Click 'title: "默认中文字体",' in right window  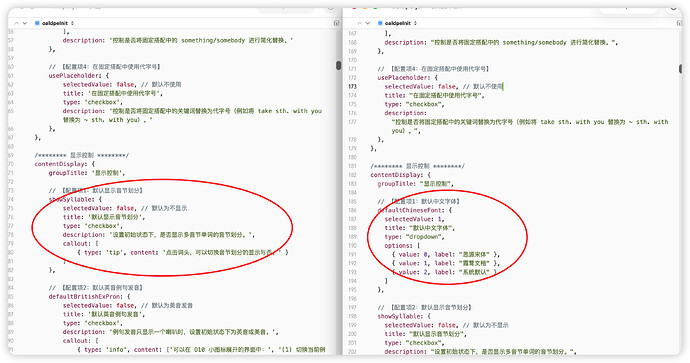[420, 228]
